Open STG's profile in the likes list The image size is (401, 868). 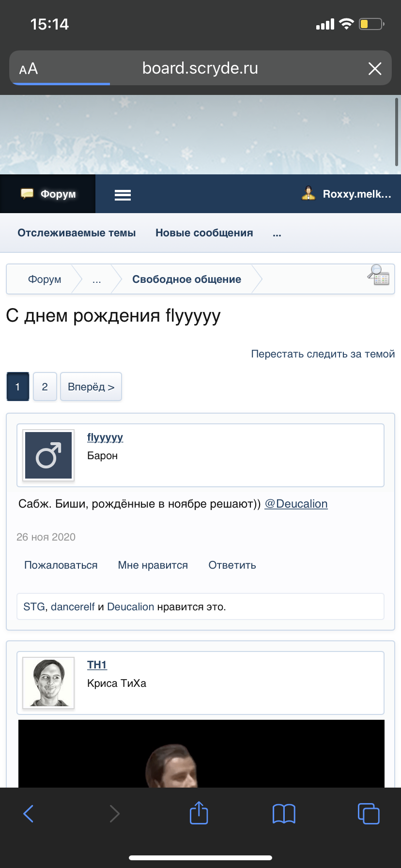(x=34, y=607)
